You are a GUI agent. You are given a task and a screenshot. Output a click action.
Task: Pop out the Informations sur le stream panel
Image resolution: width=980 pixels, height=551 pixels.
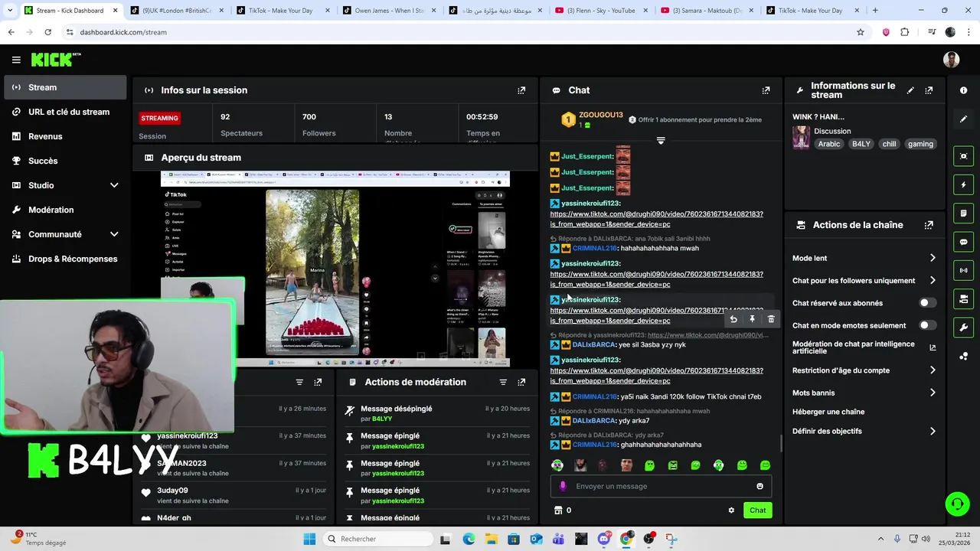[x=929, y=90]
